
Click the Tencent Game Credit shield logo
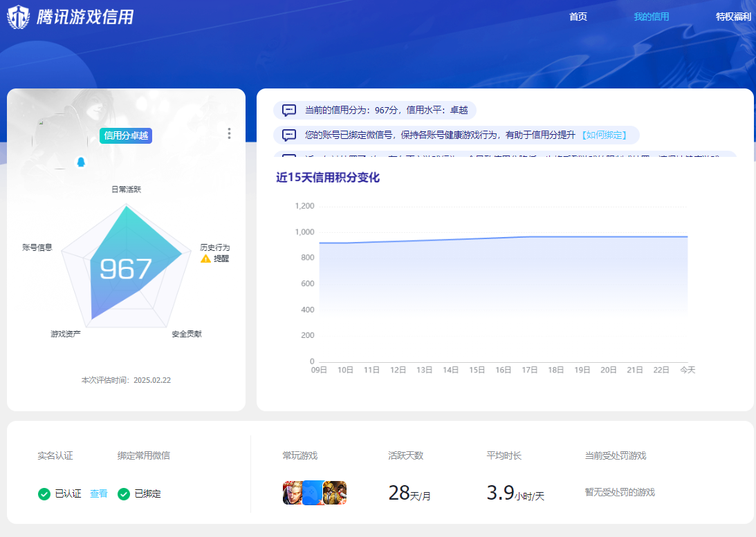(18, 17)
